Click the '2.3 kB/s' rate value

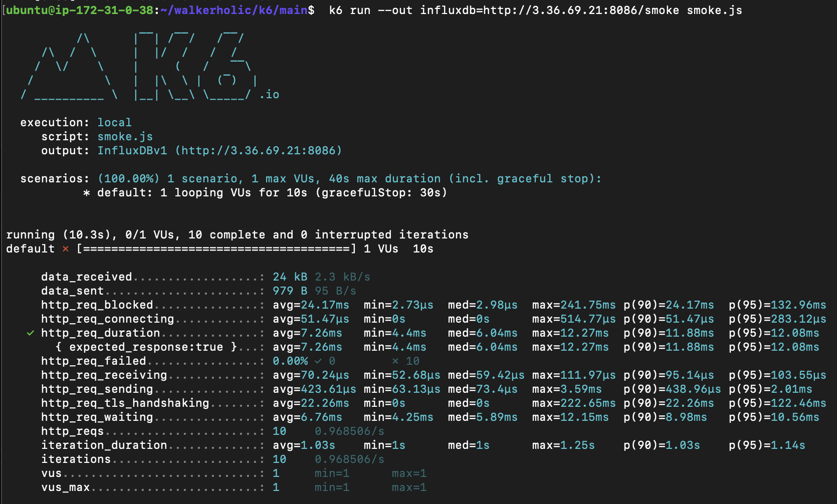[x=343, y=277]
